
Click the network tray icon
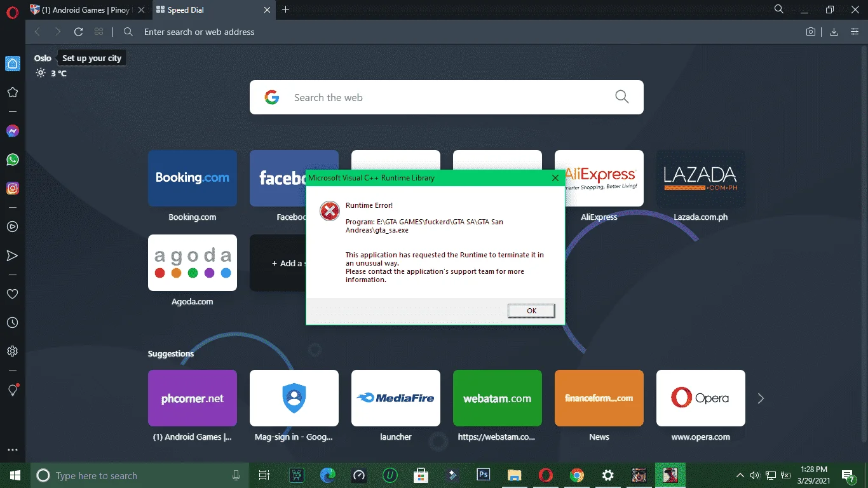771,475
